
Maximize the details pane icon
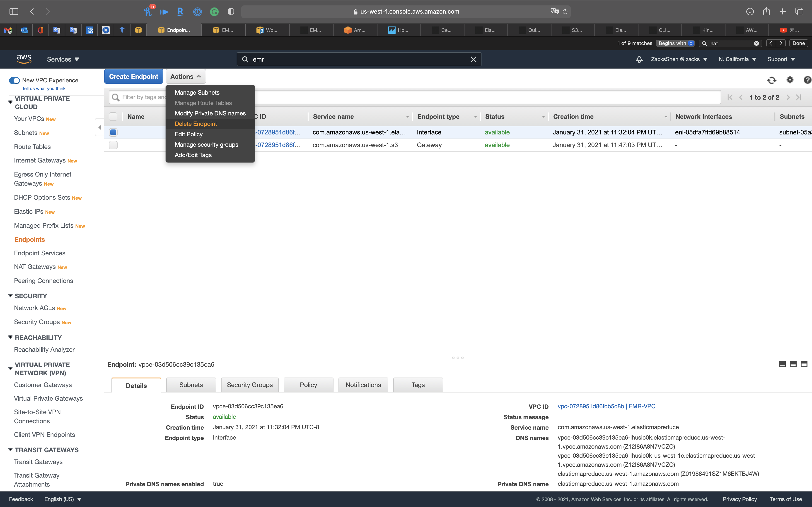click(x=804, y=364)
